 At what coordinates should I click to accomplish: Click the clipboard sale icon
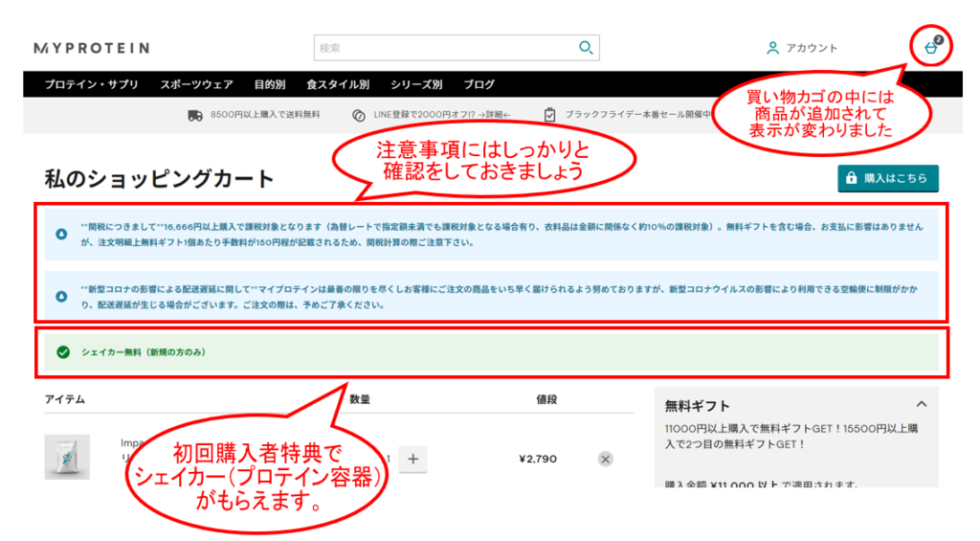(x=549, y=115)
